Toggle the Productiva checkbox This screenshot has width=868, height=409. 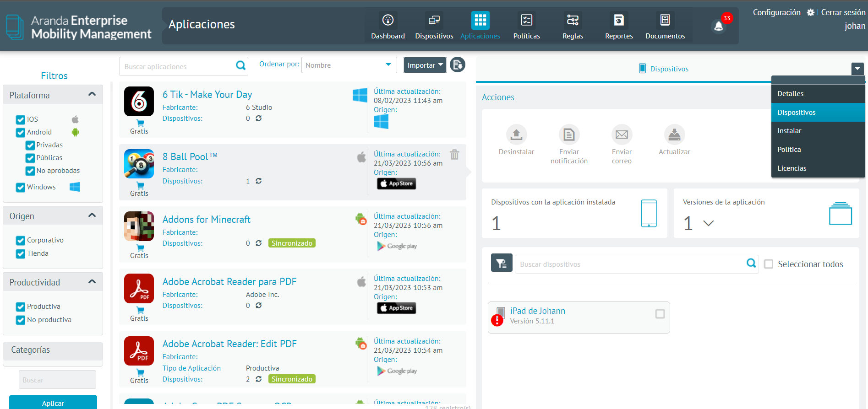(21, 307)
